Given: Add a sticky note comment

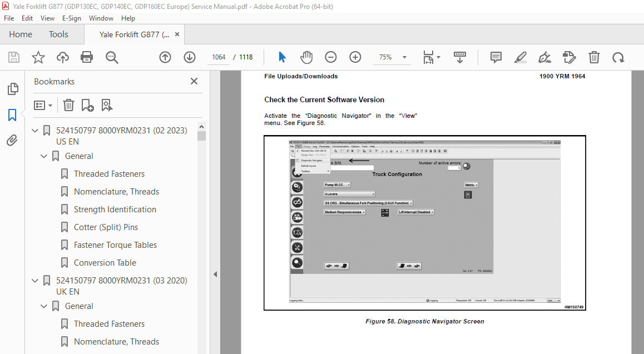Looking at the screenshot, I should pyautogui.click(x=496, y=57).
